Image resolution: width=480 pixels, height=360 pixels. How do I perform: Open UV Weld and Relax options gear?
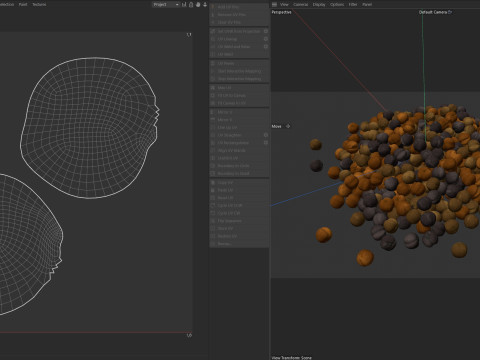click(x=266, y=47)
